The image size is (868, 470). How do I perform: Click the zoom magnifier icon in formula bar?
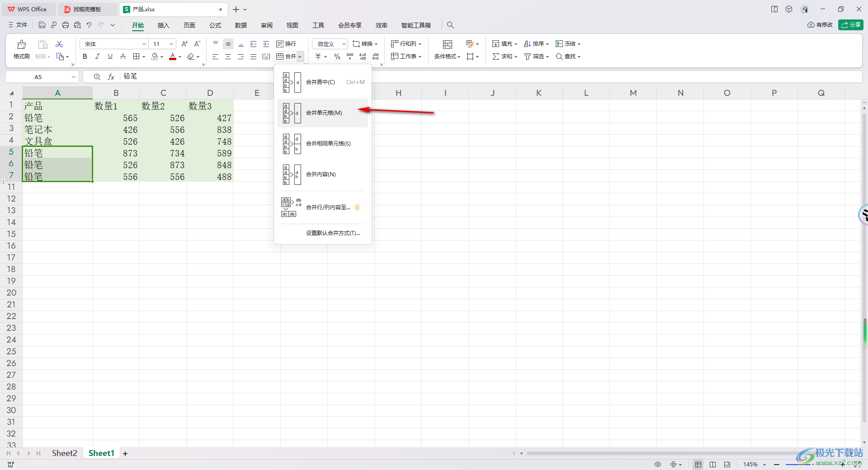pyautogui.click(x=97, y=77)
